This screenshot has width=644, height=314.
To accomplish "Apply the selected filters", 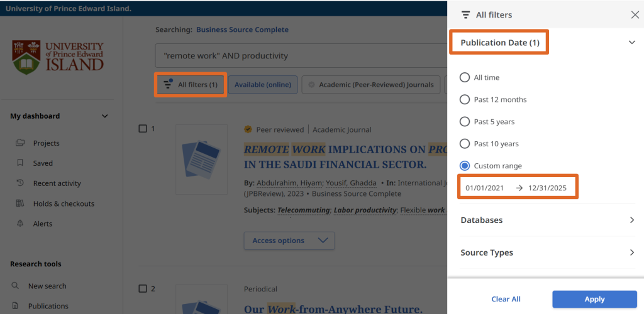I will pos(594,300).
